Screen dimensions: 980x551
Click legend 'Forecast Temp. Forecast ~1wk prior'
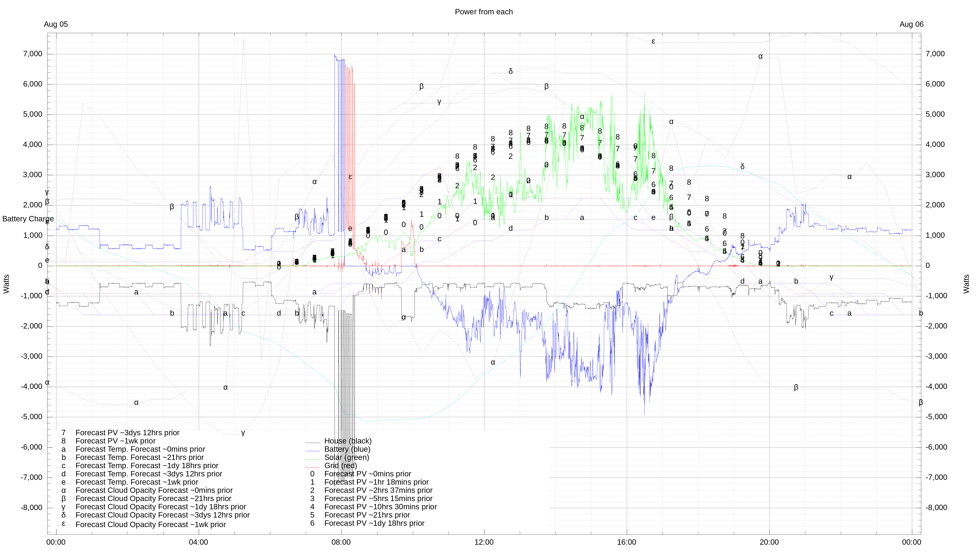(x=137, y=482)
